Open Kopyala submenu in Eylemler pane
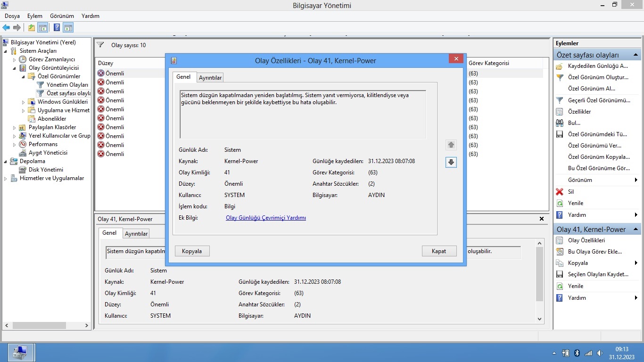 coord(597,263)
